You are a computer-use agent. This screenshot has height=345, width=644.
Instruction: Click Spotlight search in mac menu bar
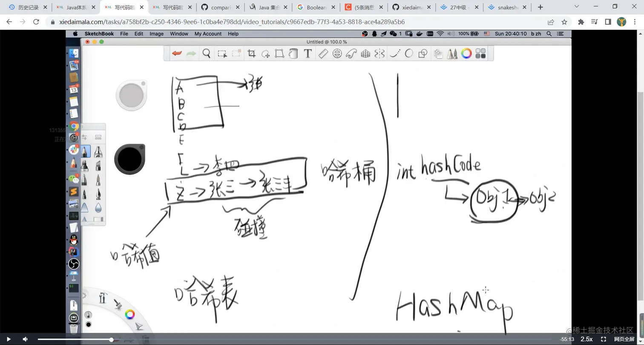(549, 34)
